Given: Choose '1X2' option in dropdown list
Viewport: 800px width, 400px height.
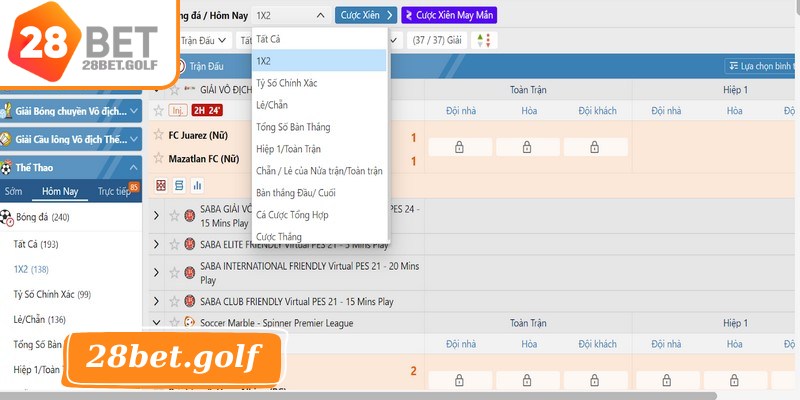Looking at the screenshot, I should pos(319,61).
